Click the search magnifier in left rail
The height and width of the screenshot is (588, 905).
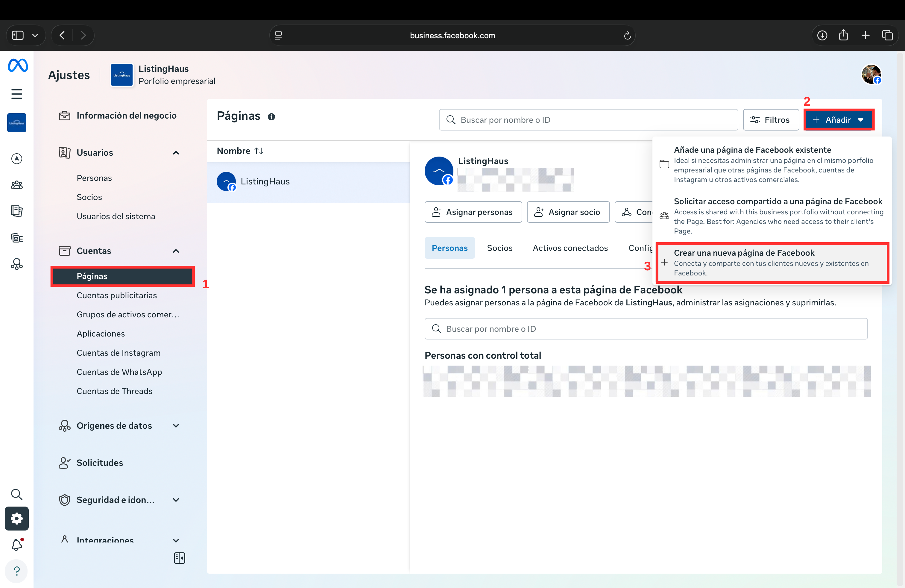17,494
